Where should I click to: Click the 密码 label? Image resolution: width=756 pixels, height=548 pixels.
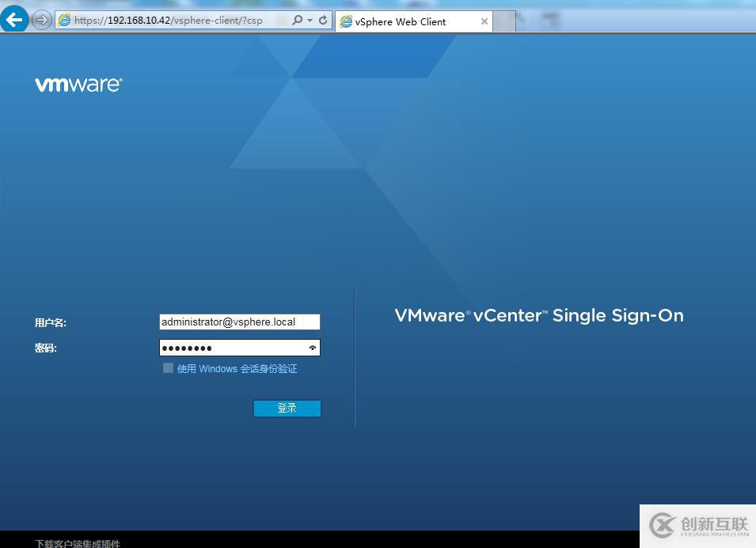[45, 348]
